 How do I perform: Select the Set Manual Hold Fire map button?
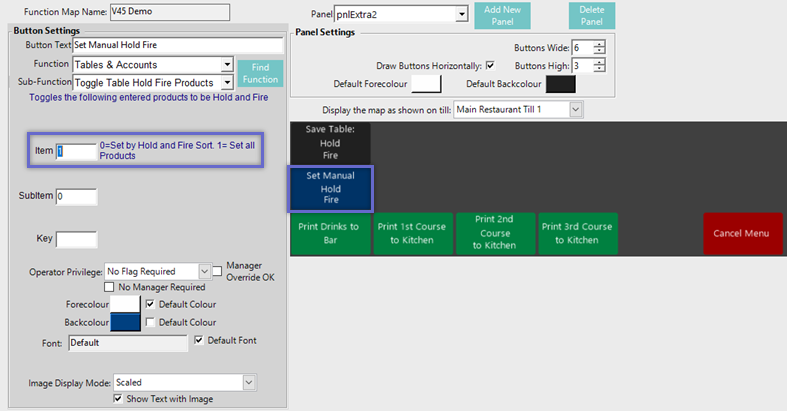tap(330, 188)
